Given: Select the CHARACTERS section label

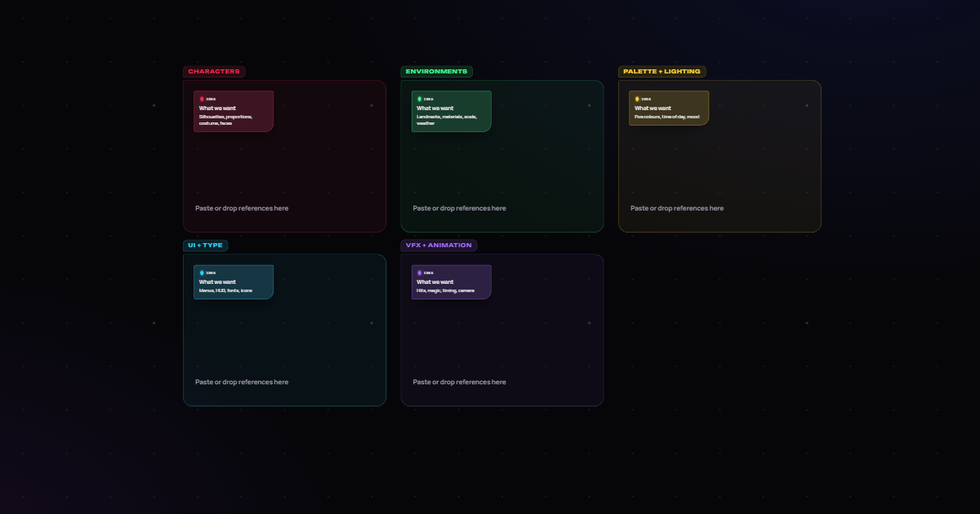Looking at the screenshot, I should [214, 72].
